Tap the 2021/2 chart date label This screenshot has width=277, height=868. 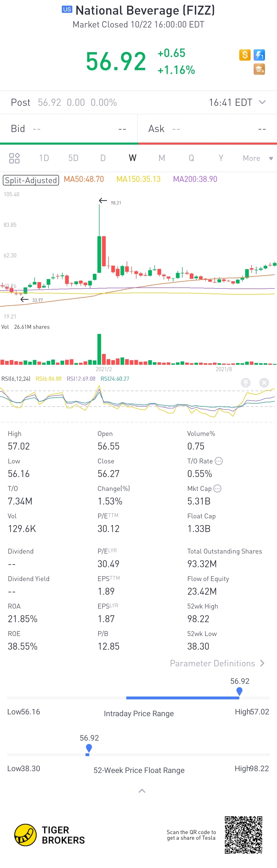coord(104,369)
